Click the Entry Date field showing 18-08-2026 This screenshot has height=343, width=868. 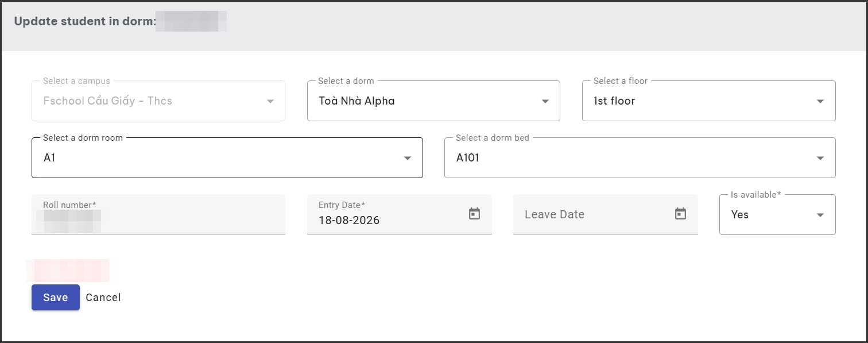click(400, 214)
